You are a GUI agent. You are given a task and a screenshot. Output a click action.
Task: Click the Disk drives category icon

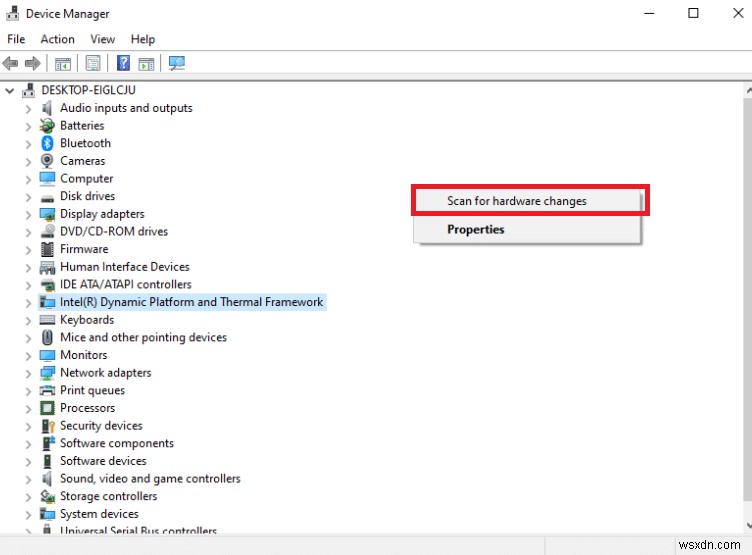(47, 197)
